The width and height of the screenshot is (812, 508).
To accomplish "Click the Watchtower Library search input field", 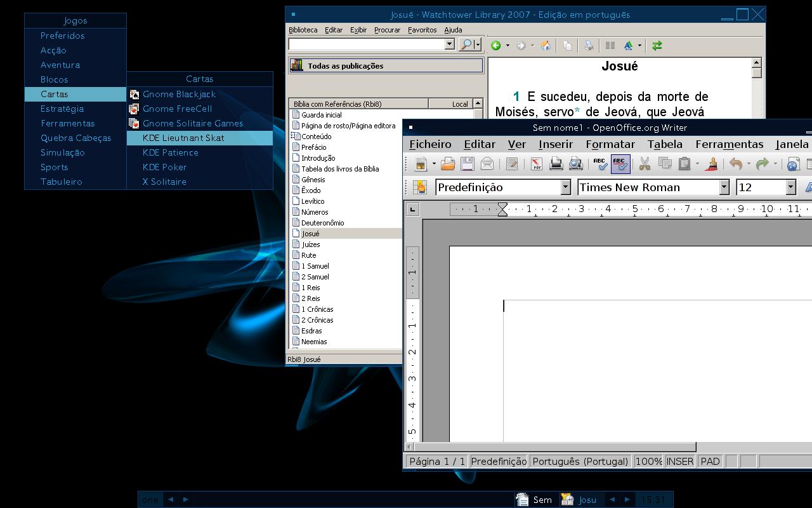I will click(x=367, y=44).
